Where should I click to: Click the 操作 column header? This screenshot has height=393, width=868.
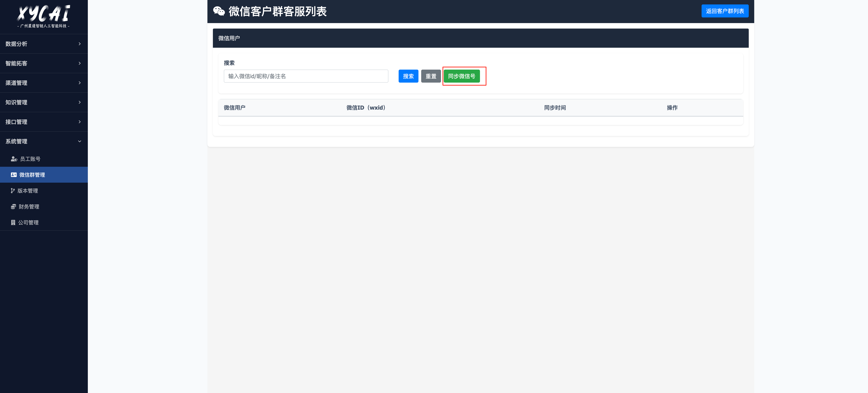pos(672,108)
